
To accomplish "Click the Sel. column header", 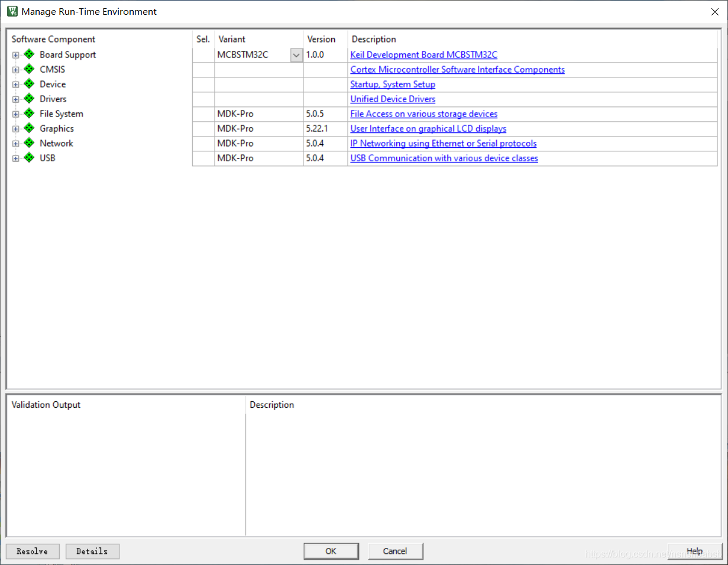I will click(x=203, y=39).
